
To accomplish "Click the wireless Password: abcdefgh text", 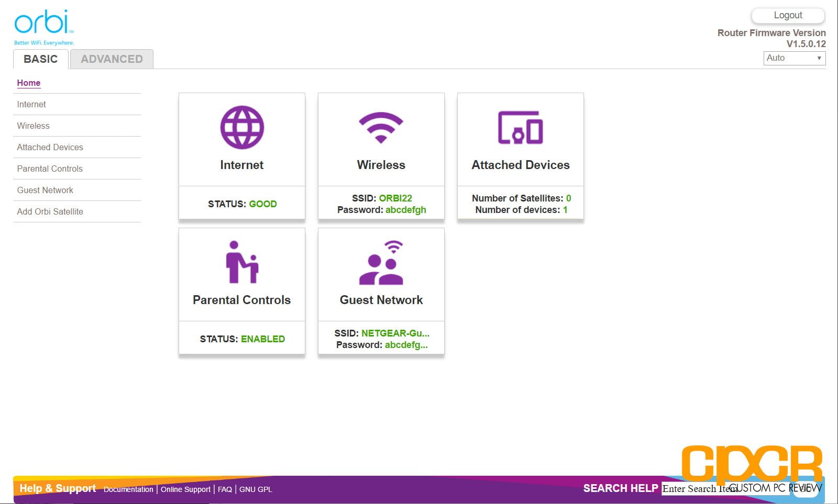I will click(382, 210).
